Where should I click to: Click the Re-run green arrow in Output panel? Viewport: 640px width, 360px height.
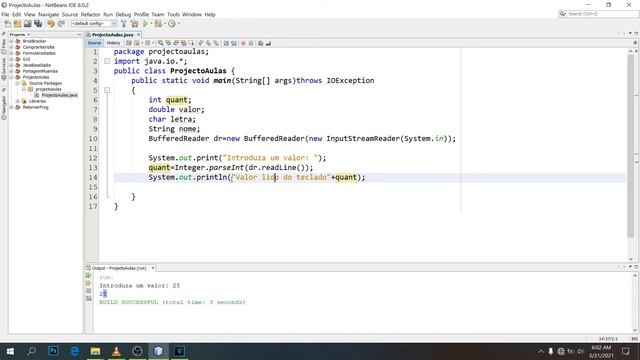point(89,276)
